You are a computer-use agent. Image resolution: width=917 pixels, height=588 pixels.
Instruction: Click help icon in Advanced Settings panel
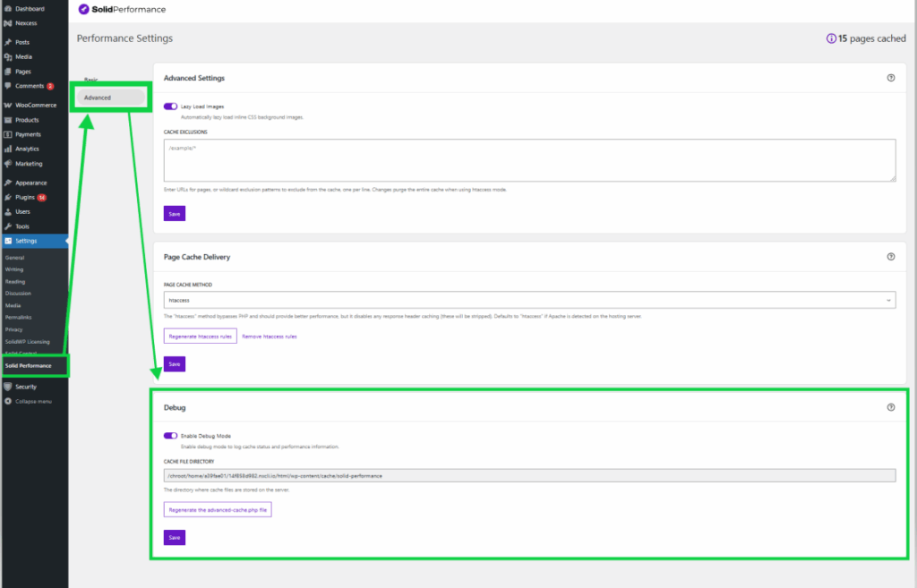(x=890, y=78)
